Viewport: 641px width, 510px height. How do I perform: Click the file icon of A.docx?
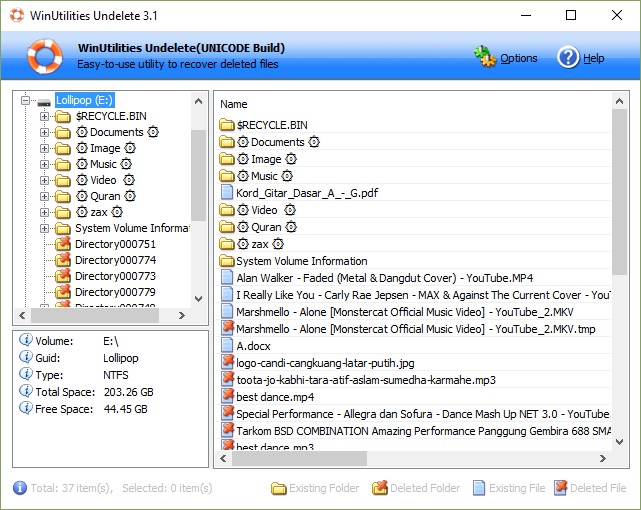pyautogui.click(x=226, y=346)
